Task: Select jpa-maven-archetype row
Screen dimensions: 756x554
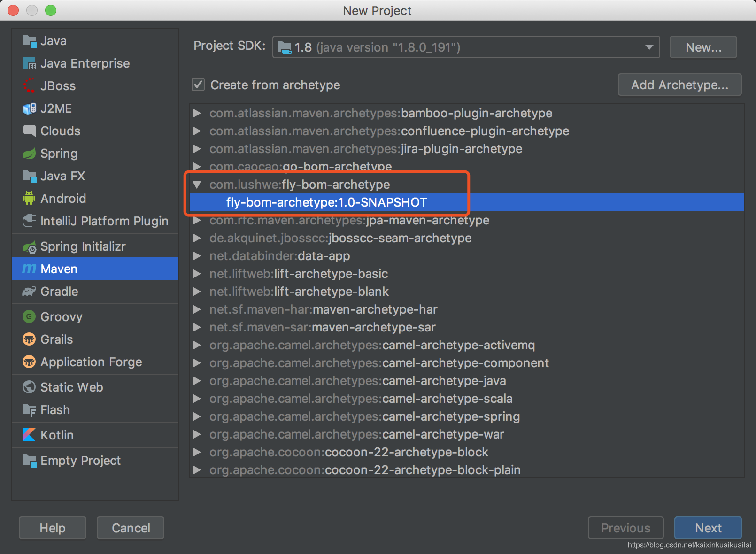Action: coord(467,220)
